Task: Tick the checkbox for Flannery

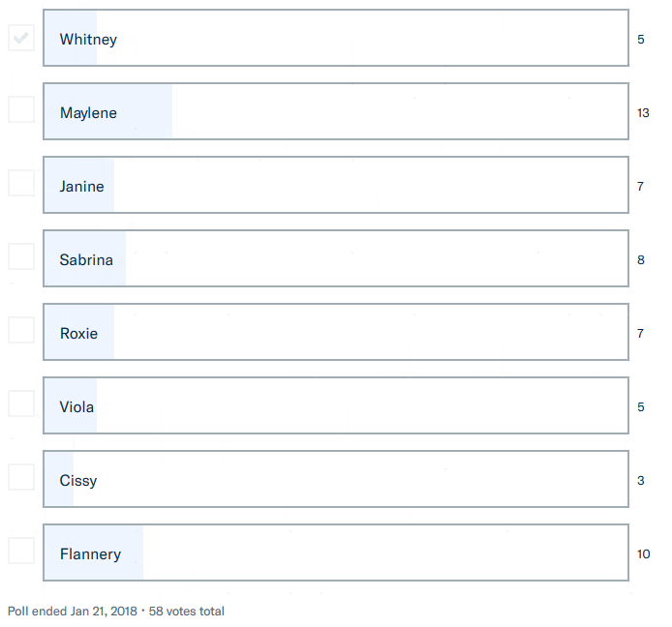Action: [21, 551]
